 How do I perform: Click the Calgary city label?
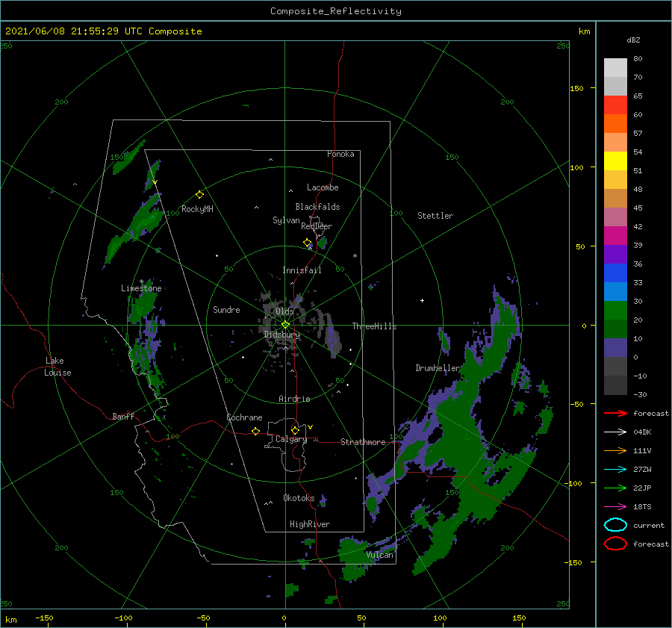point(291,439)
